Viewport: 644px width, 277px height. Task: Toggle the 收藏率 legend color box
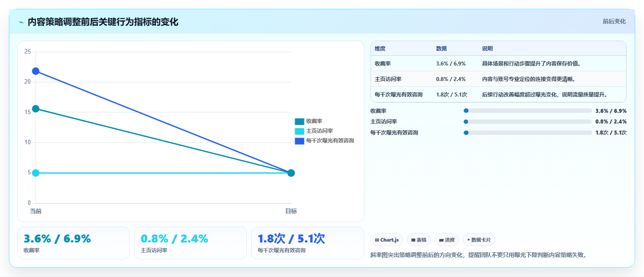(300, 121)
